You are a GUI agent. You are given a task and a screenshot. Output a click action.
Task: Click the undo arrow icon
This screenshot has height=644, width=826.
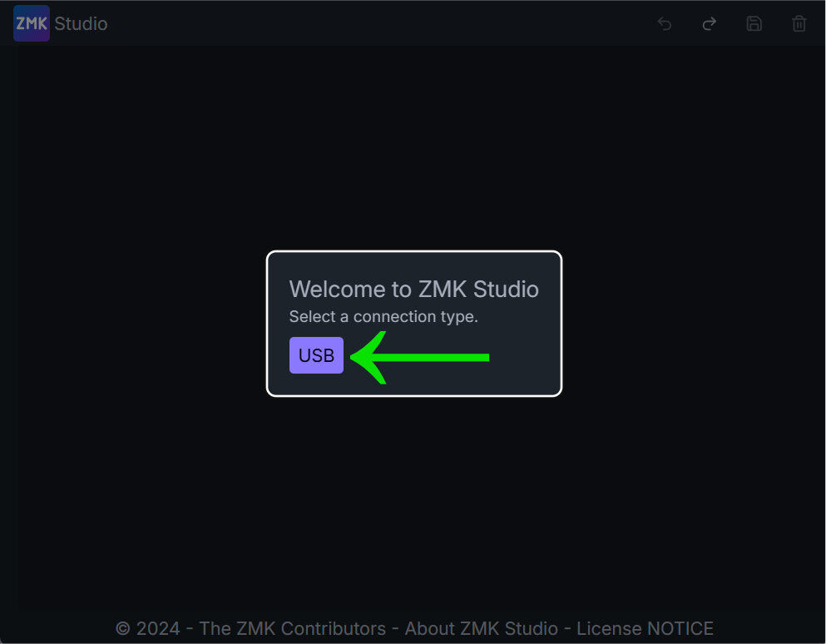(665, 24)
